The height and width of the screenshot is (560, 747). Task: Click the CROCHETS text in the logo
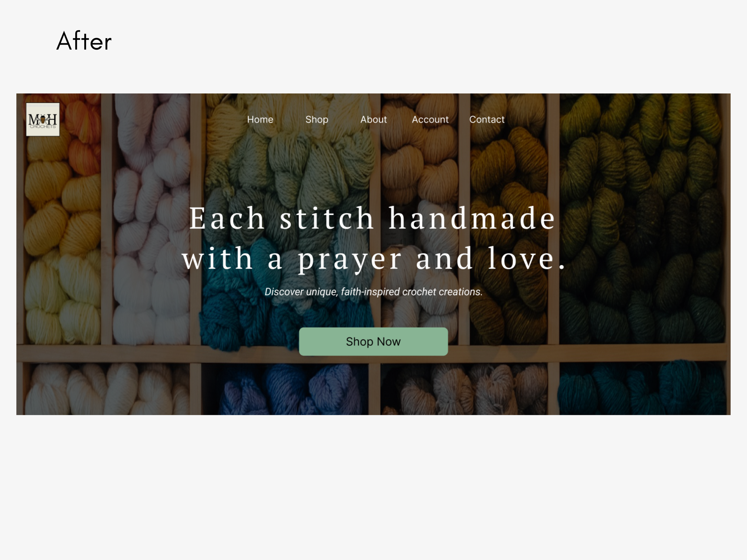pos(43,127)
